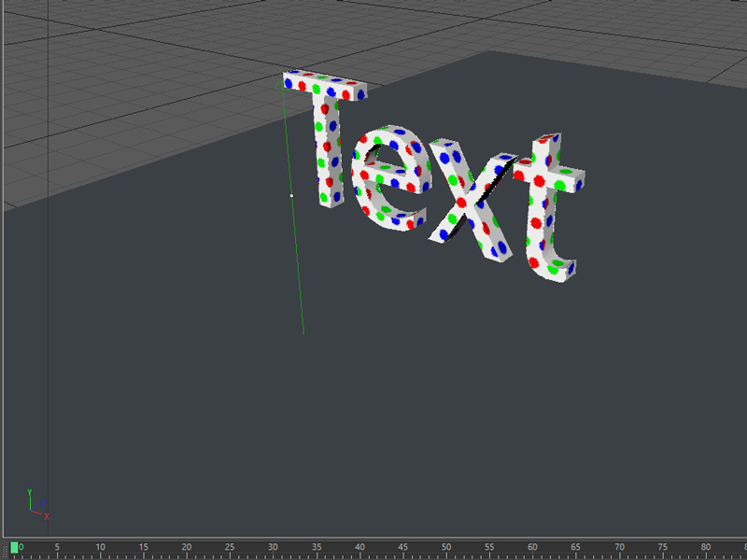Jump to frame 45 on the timeline ruler
This screenshot has height=560, width=747.
(403, 547)
